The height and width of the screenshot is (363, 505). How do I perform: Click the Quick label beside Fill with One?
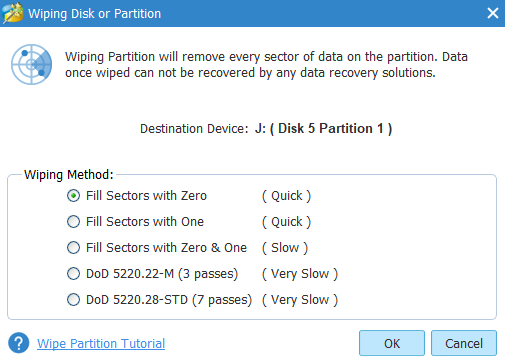coord(286,222)
